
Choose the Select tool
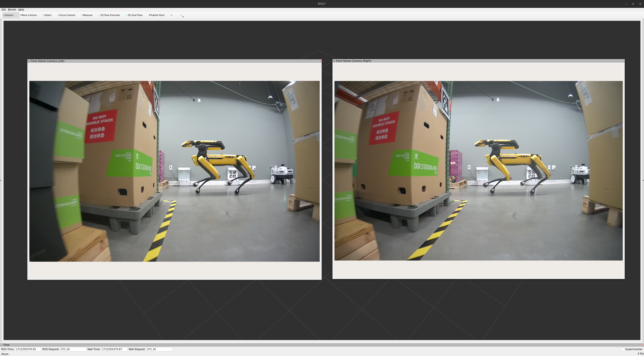pyautogui.click(x=47, y=15)
